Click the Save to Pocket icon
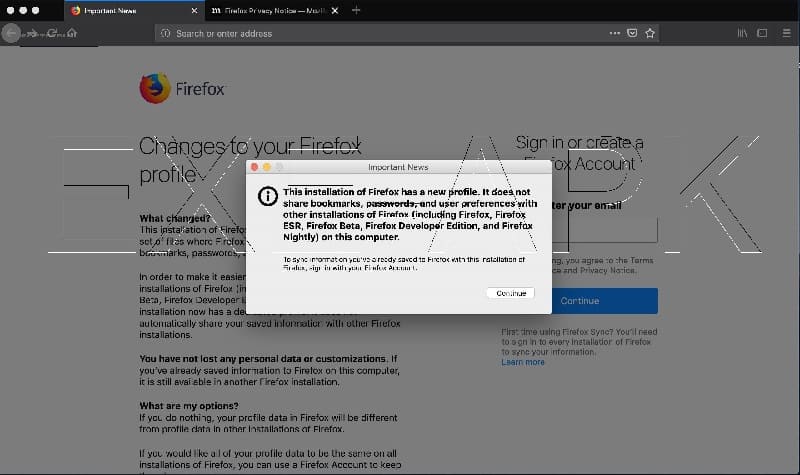Screen dimensions: 800x475 click(x=632, y=33)
